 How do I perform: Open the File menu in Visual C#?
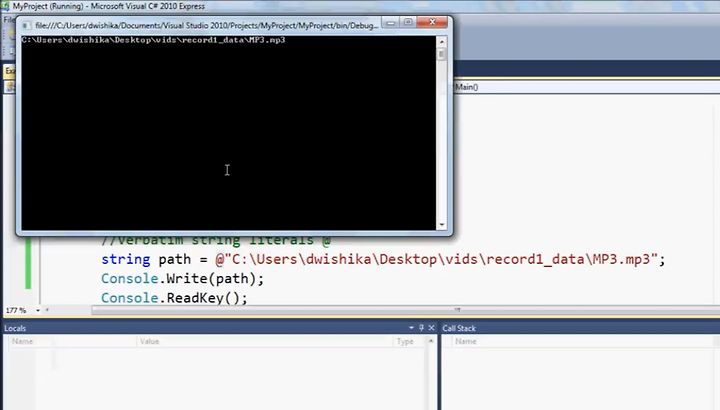click(8, 20)
